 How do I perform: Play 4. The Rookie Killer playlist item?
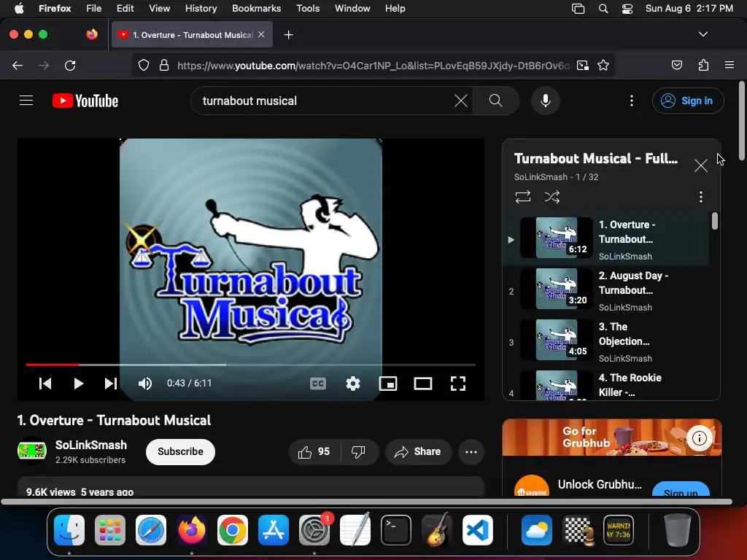click(606, 385)
